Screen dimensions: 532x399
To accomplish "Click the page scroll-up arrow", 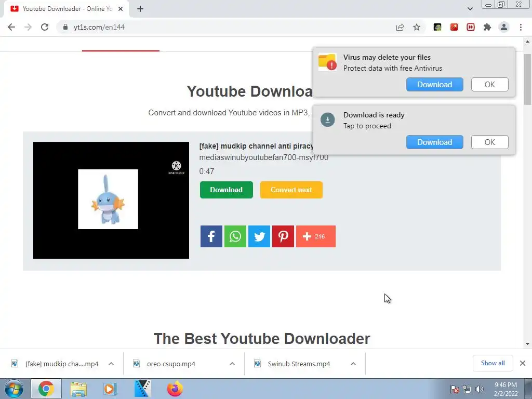I will tap(528, 42).
